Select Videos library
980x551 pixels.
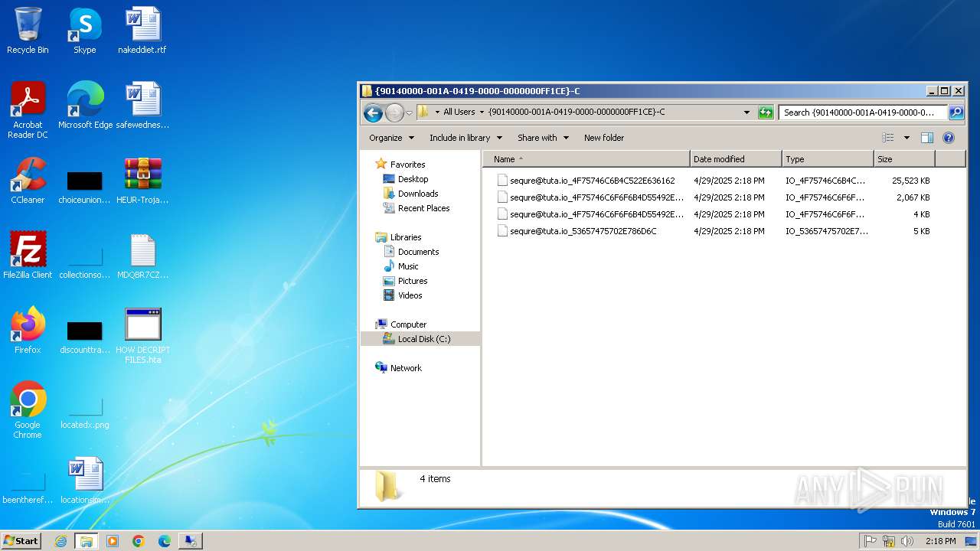pos(410,295)
